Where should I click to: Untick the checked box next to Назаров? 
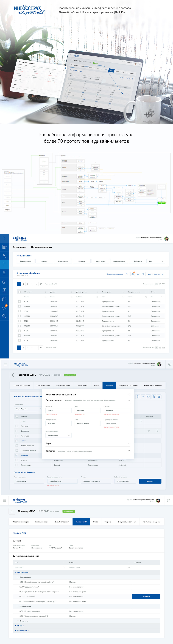17,455
